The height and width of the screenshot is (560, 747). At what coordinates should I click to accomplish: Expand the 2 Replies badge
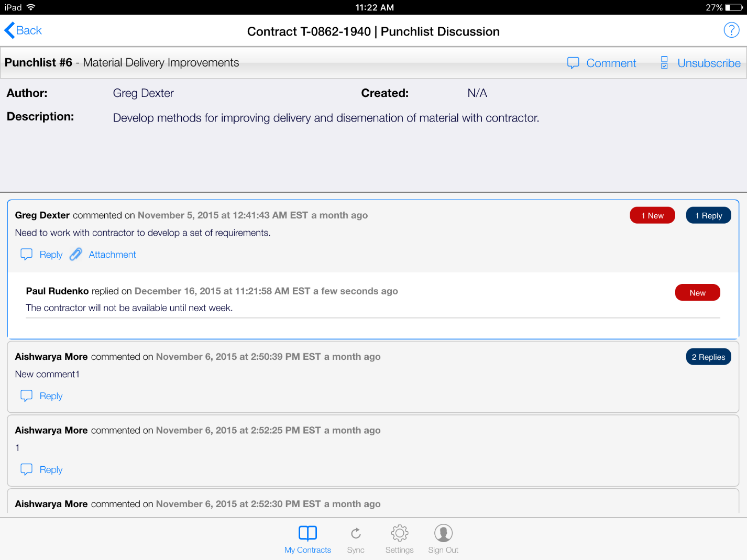coord(708,357)
